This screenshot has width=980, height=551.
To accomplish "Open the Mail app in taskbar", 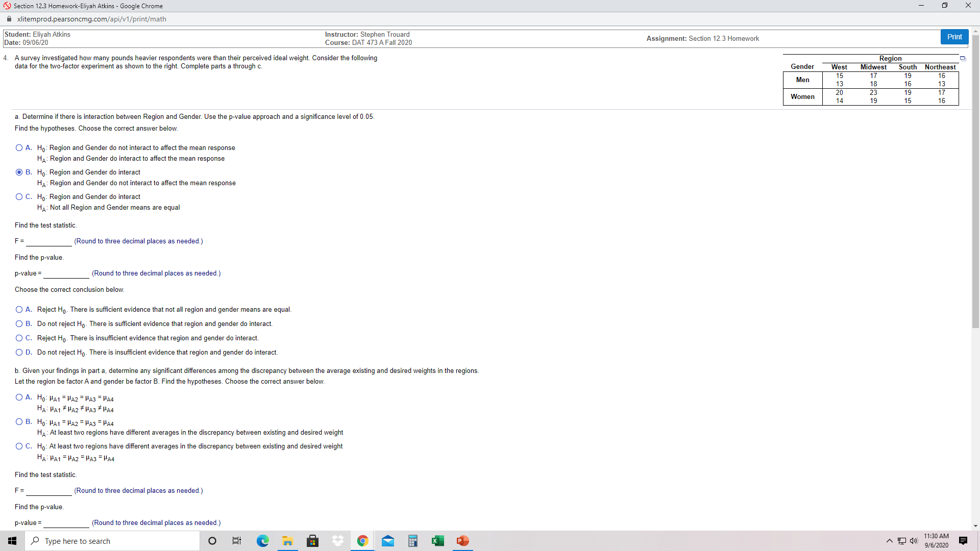I will click(388, 541).
